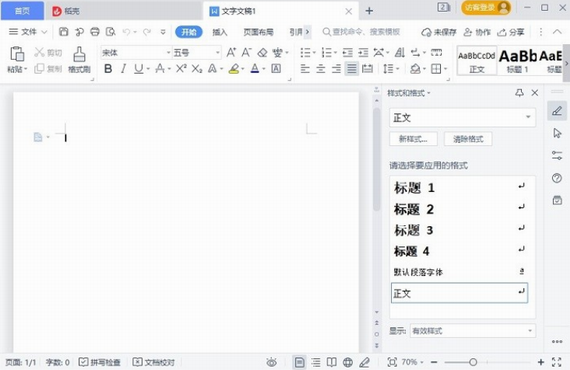Click the 清除格式 button
Image resolution: width=570 pixels, height=370 pixels.
468,139
